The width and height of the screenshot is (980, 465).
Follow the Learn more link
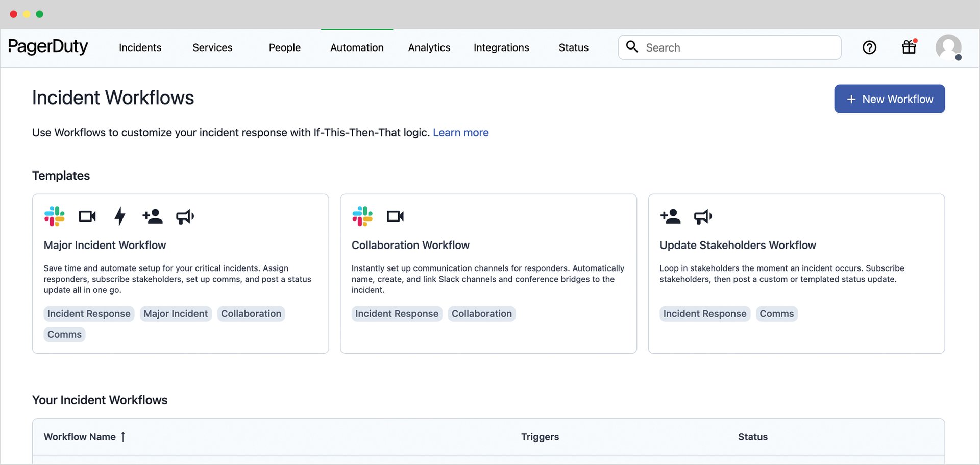tap(460, 133)
